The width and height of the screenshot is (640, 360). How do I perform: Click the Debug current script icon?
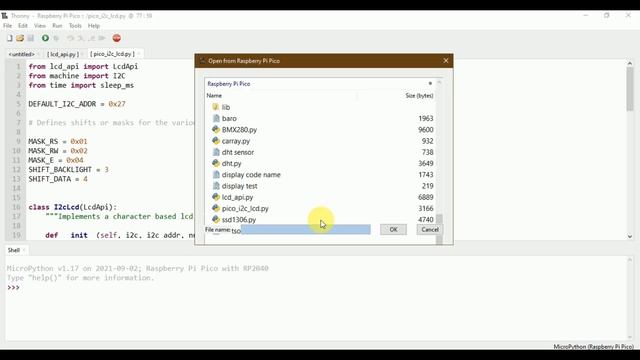pyautogui.click(x=56, y=38)
